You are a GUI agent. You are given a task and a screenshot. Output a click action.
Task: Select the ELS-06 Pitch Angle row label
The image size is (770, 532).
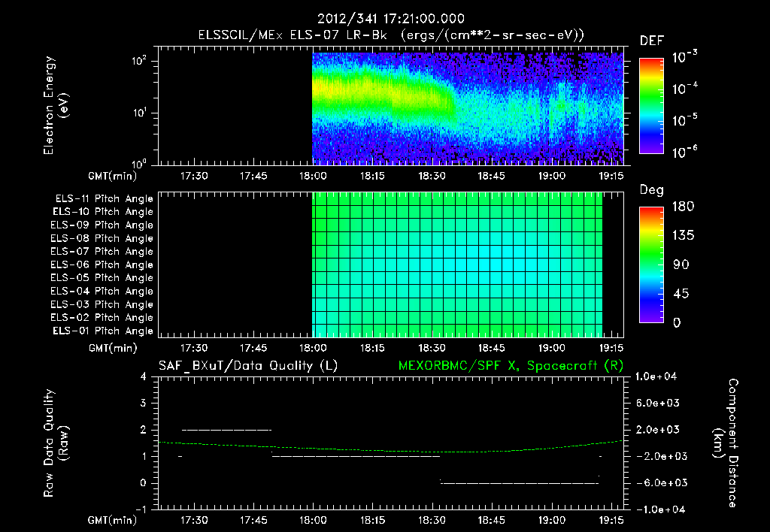[x=102, y=265]
